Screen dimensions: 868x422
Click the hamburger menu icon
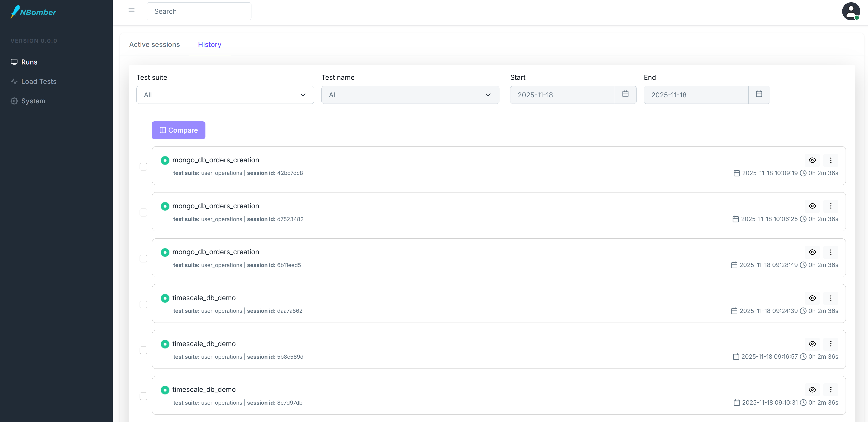pos(131,10)
